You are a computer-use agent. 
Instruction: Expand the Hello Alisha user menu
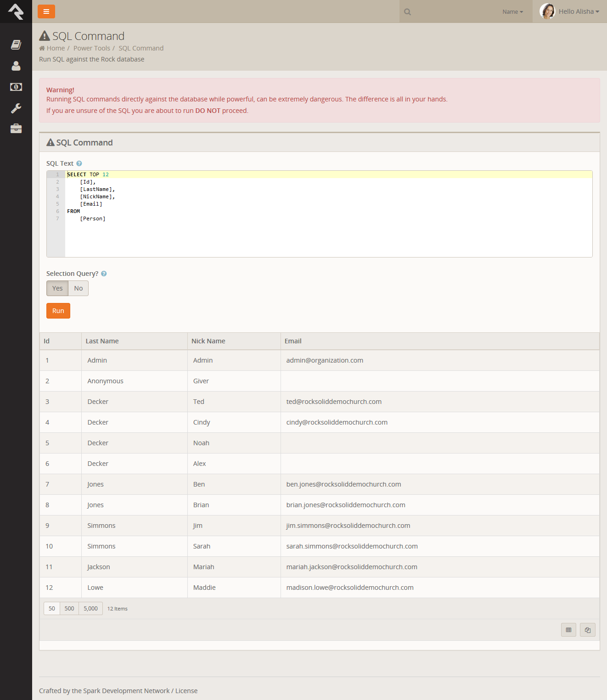[579, 11]
